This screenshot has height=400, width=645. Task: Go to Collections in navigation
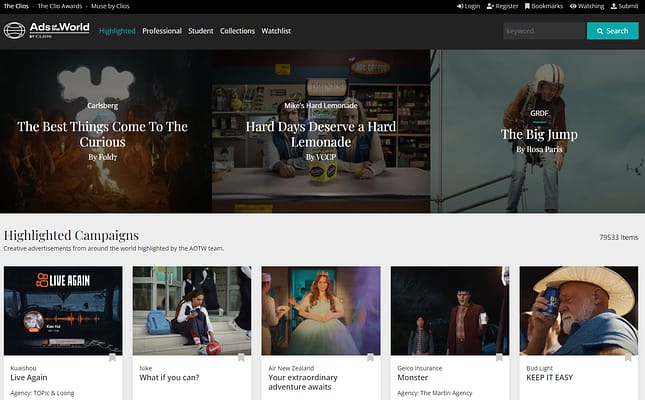click(237, 31)
